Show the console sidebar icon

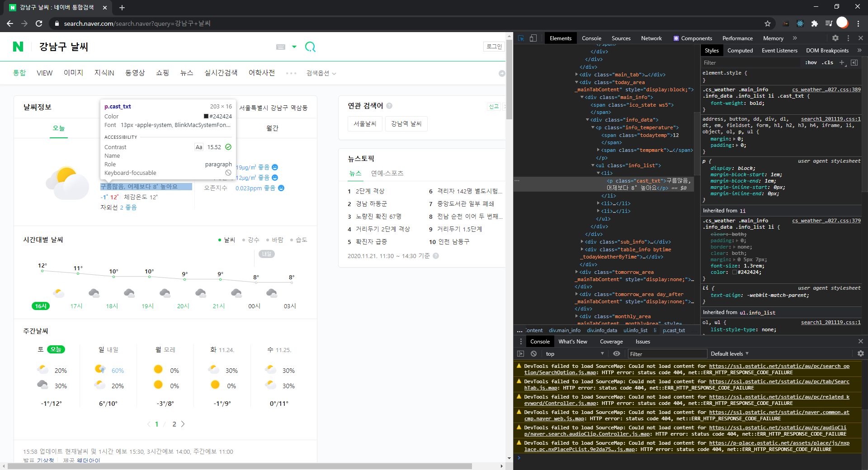coord(521,354)
